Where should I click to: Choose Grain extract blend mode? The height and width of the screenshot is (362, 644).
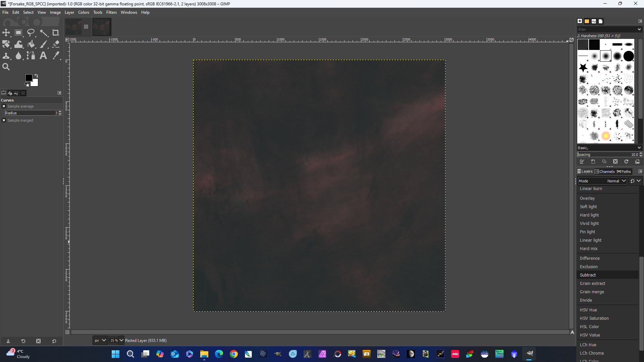tap(592, 284)
